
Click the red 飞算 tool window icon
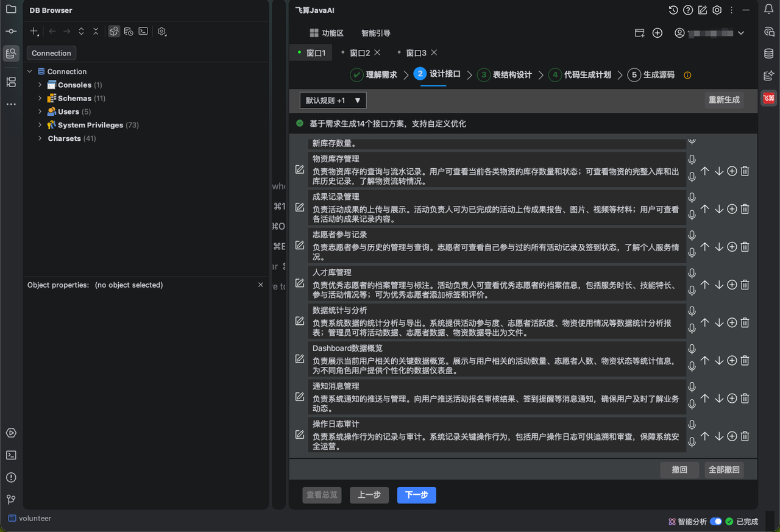769,98
